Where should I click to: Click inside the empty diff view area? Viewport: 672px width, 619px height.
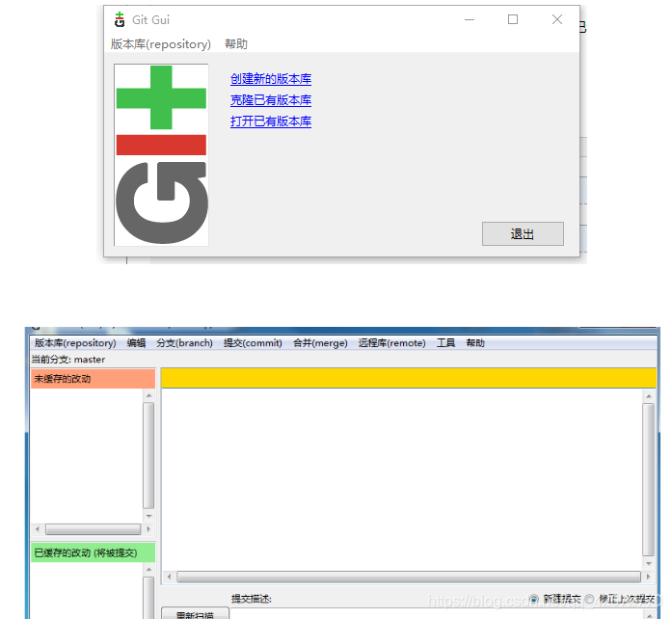tap(402, 478)
